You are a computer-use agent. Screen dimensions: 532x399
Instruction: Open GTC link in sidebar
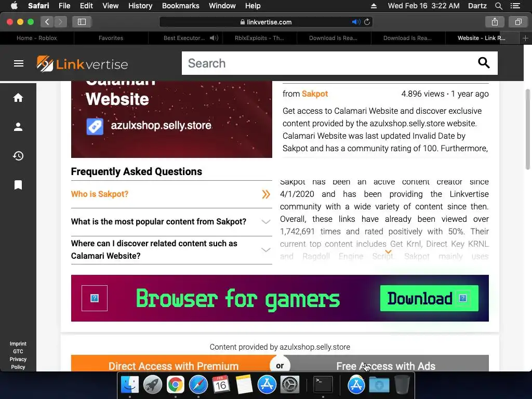point(18,352)
